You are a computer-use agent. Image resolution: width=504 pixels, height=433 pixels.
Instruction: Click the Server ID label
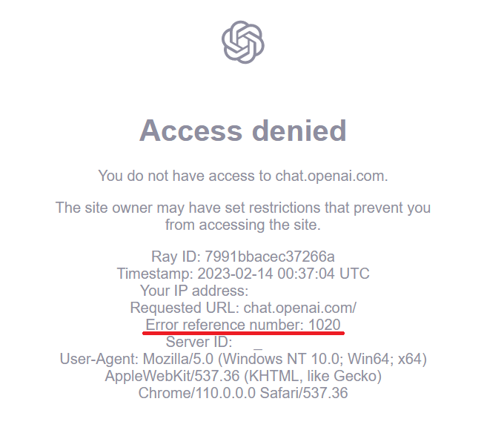(x=199, y=342)
